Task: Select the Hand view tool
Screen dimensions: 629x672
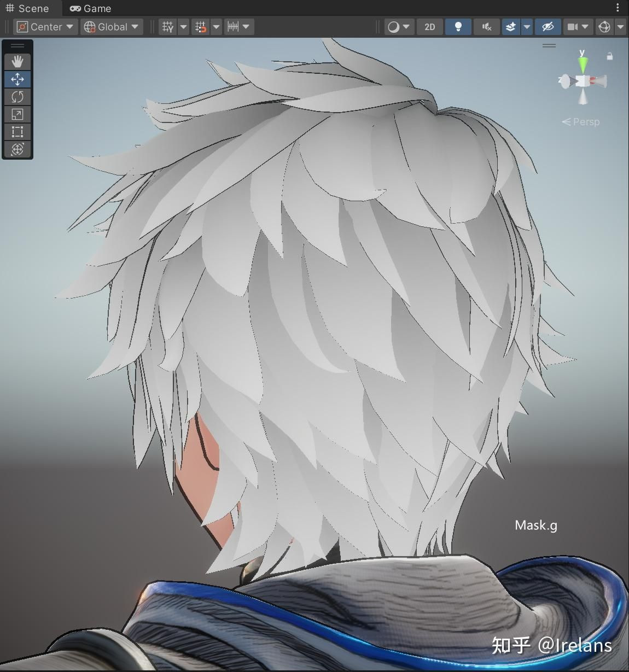Action: [18, 61]
